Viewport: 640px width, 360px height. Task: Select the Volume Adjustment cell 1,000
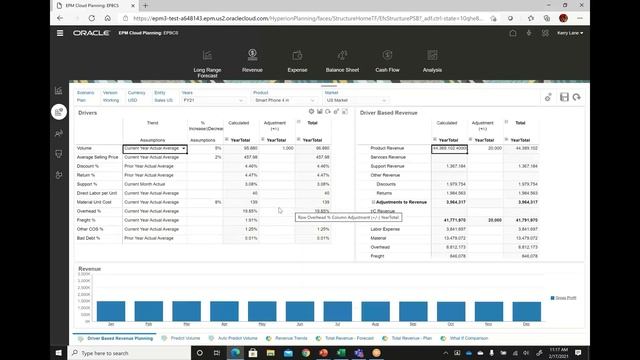pos(276,148)
